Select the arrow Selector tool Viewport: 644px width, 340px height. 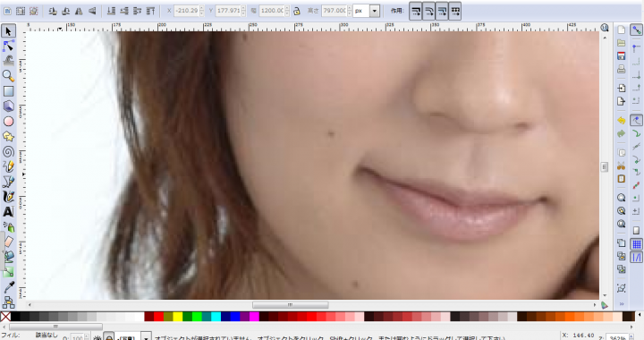8,31
